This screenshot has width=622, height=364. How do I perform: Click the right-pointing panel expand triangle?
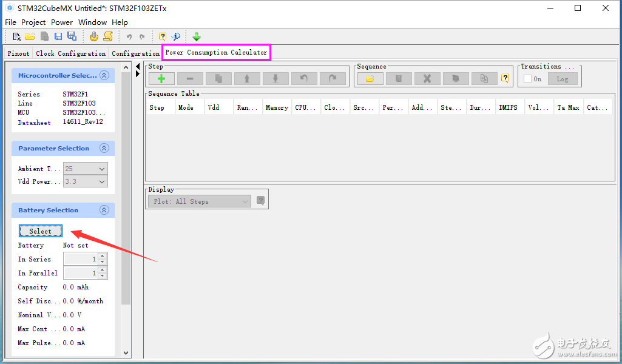138,74
